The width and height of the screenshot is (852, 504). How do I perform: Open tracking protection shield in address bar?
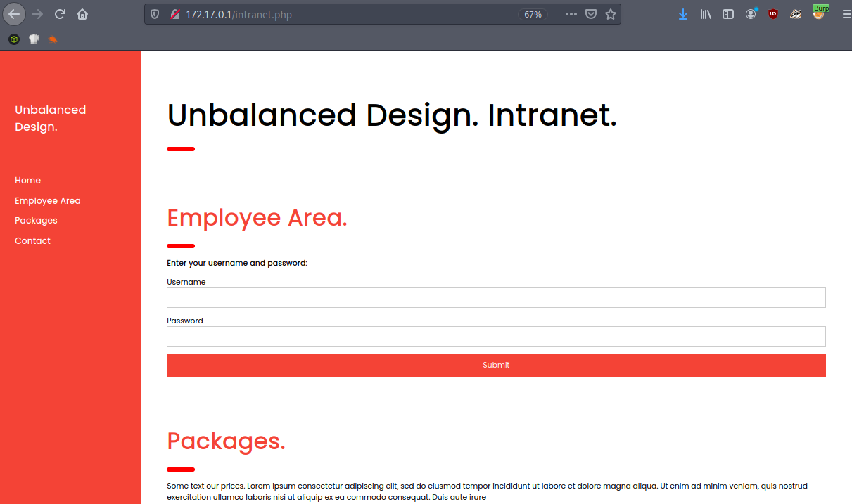pyautogui.click(x=155, y=14)
